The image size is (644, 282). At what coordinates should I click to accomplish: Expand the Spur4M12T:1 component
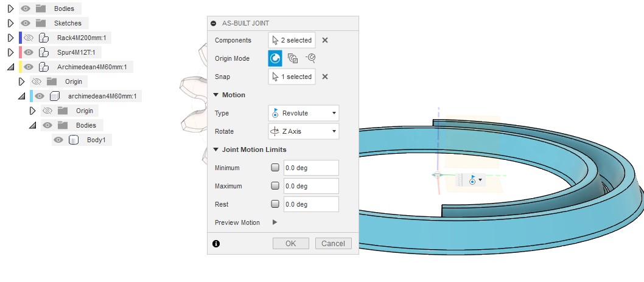(x=10, y=52)
